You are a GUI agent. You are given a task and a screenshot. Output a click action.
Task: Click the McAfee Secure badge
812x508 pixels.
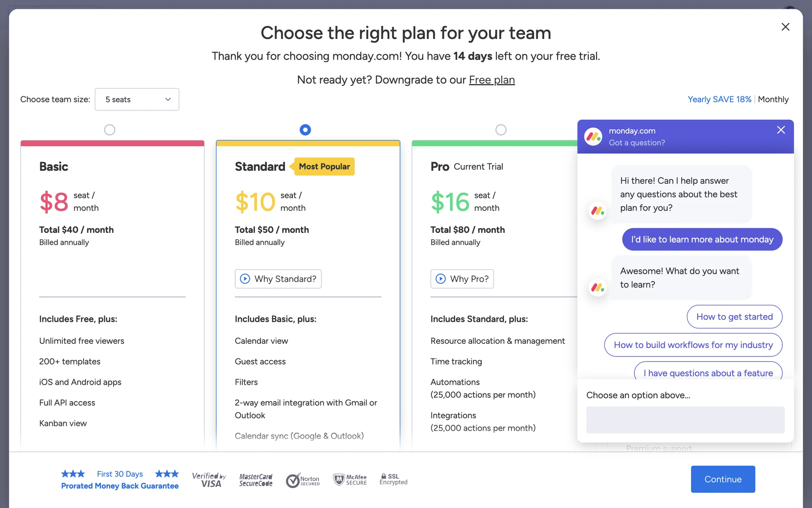coord(350,480)
